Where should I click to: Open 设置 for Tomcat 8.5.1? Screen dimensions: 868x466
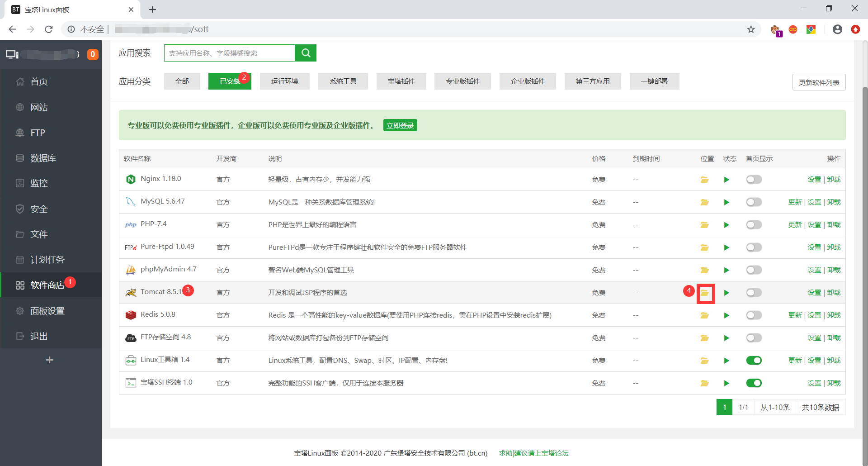coord(814,293)
